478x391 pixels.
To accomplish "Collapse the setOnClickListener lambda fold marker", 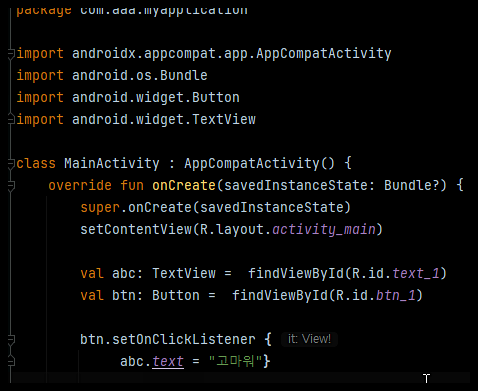I will coord(11,340).
